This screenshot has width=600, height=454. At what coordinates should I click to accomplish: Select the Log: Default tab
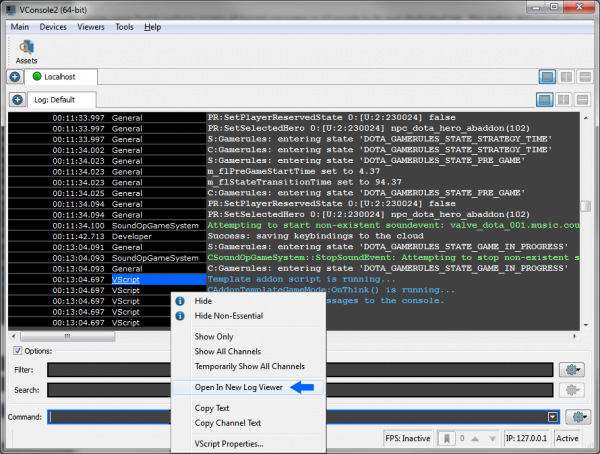[62, 100]
